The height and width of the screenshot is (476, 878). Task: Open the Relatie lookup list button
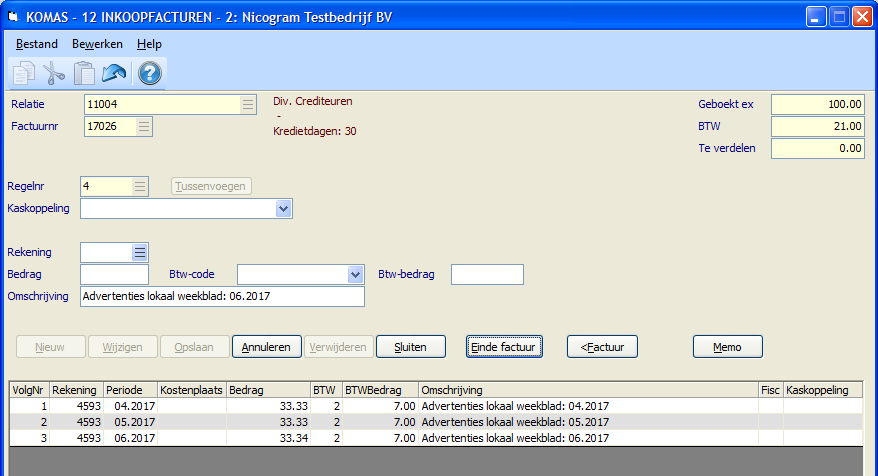(247, 104)
